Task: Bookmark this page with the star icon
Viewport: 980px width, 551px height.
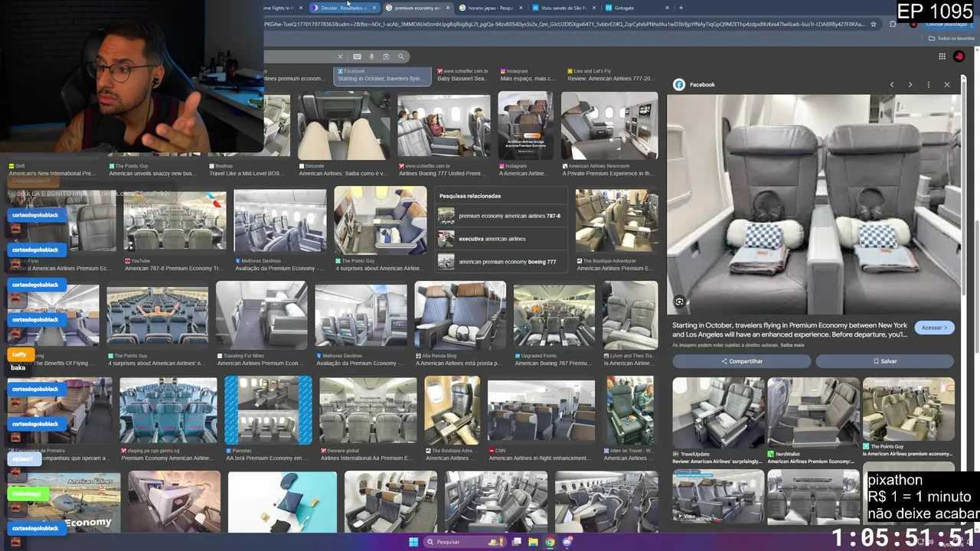Action: coord(873,24)
